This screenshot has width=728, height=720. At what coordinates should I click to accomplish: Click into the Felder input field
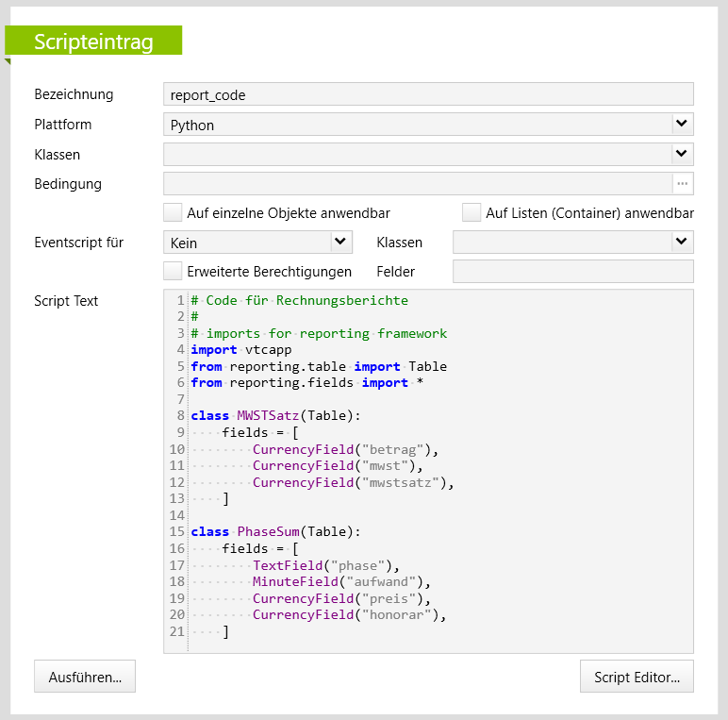coord(572,272)
